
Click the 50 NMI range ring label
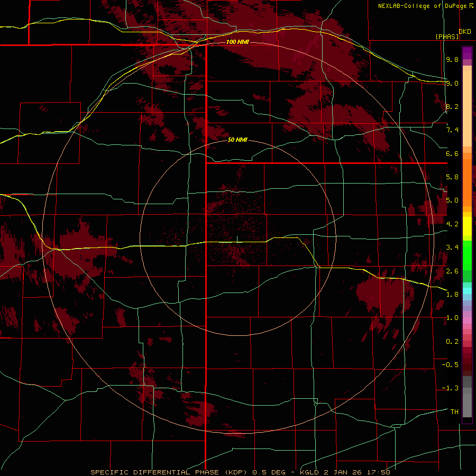point(237,140)
